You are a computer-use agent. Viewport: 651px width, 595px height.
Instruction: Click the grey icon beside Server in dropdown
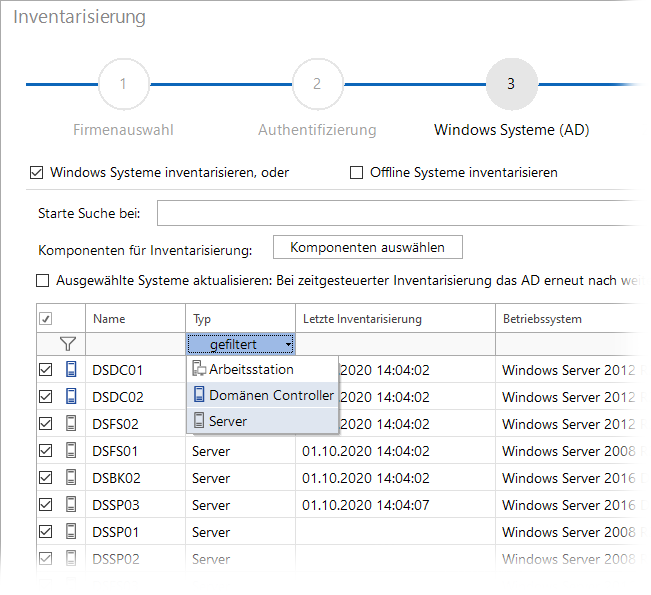point(199,420)
